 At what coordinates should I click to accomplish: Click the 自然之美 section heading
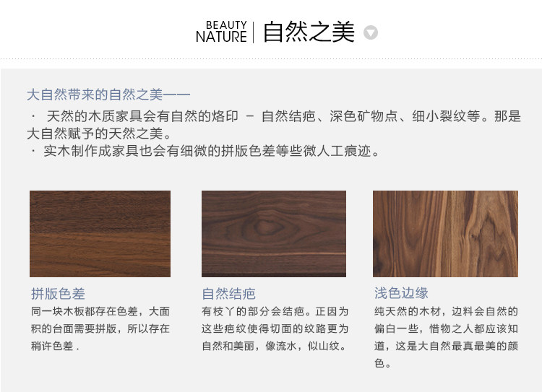[x=309, y=32]
